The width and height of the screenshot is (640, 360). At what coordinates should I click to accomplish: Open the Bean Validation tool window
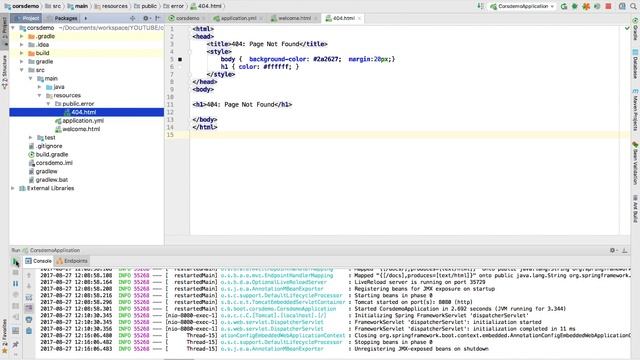pos(635,163)
